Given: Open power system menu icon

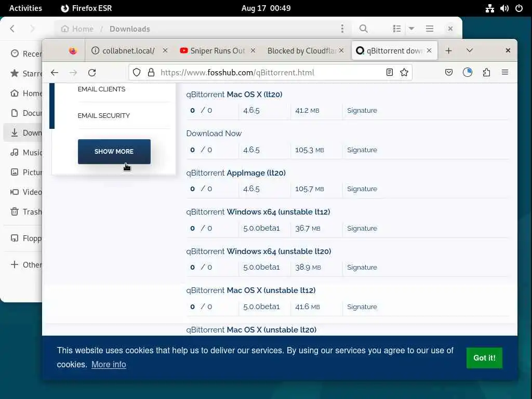Looking at the screenshot, I should tap(519, 8).
